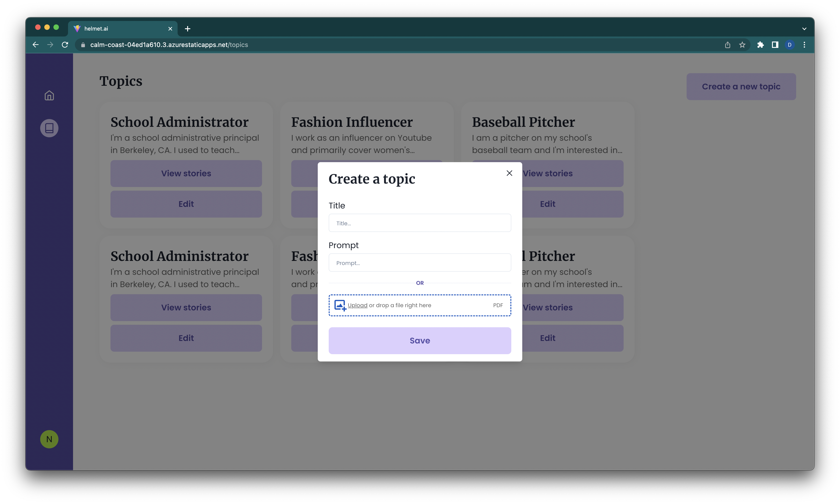The width and height of the screenshot is (840, 504).
Task: Click the green N user avatar
Action: click(x=49, y=439)
